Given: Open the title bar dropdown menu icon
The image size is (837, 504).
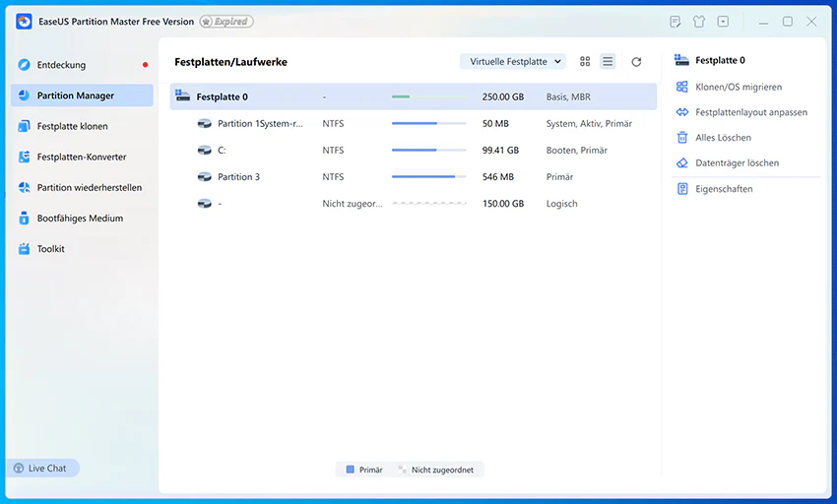Looking at the screenshot, I should [x=723, y=22].
